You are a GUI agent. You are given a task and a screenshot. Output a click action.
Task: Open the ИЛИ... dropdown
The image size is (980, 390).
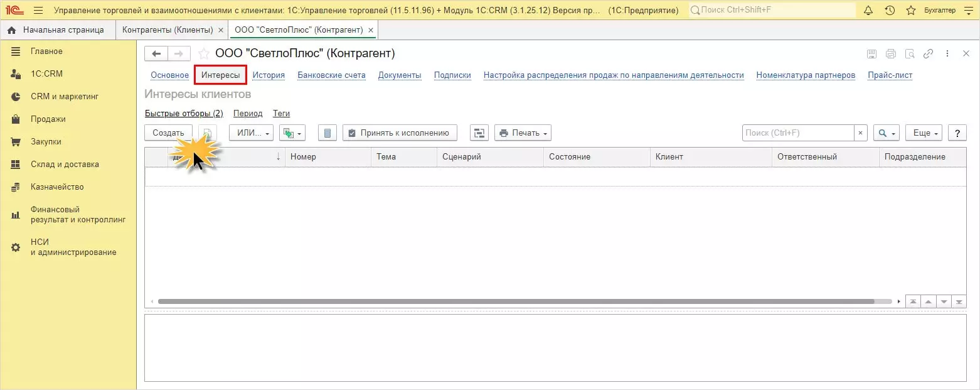click(x=252, y=133)
